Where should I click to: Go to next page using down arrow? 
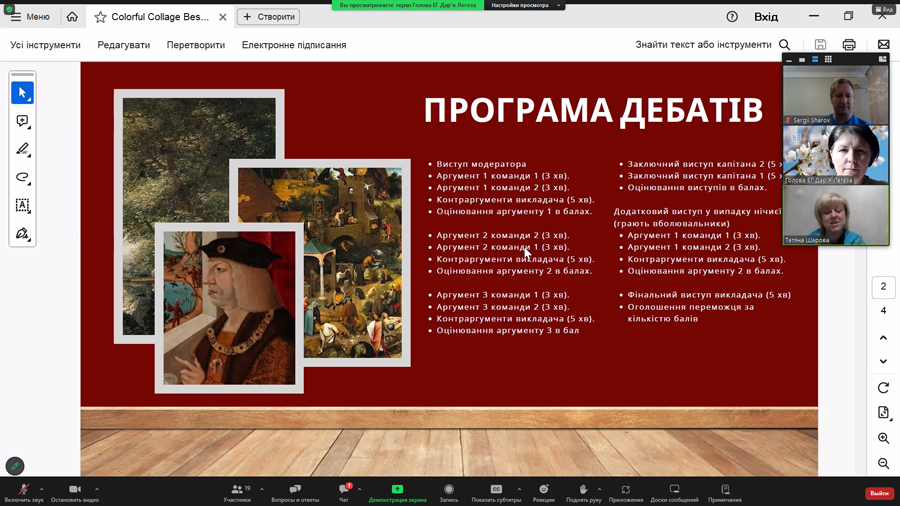pyautogui.click(x=883, y=361)
